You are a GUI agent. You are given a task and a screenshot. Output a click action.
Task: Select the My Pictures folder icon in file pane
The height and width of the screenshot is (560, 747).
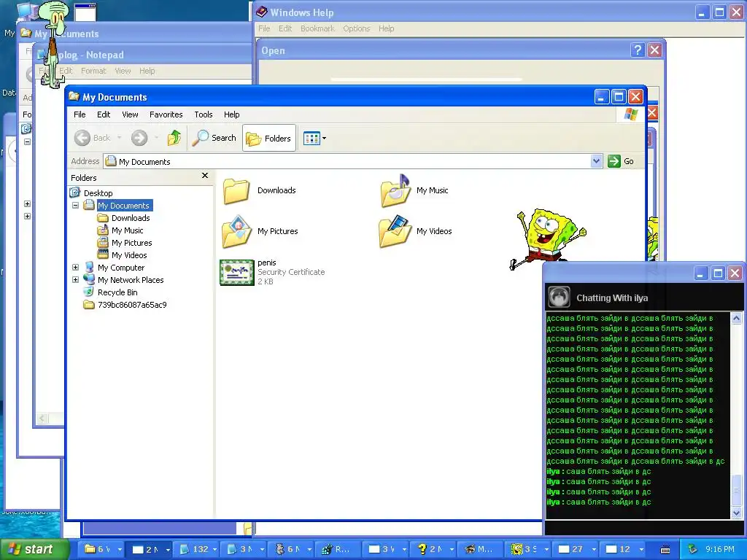(x=236, y=231)
